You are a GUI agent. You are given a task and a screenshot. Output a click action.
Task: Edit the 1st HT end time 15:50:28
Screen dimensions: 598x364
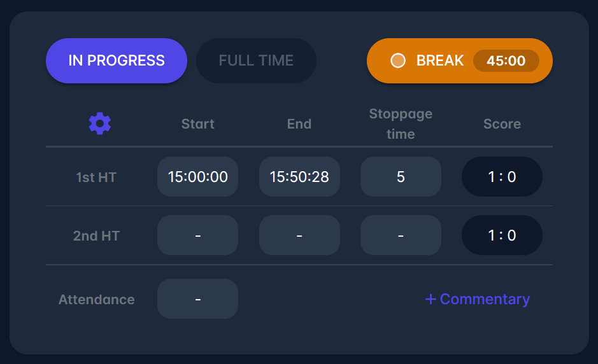299,177
